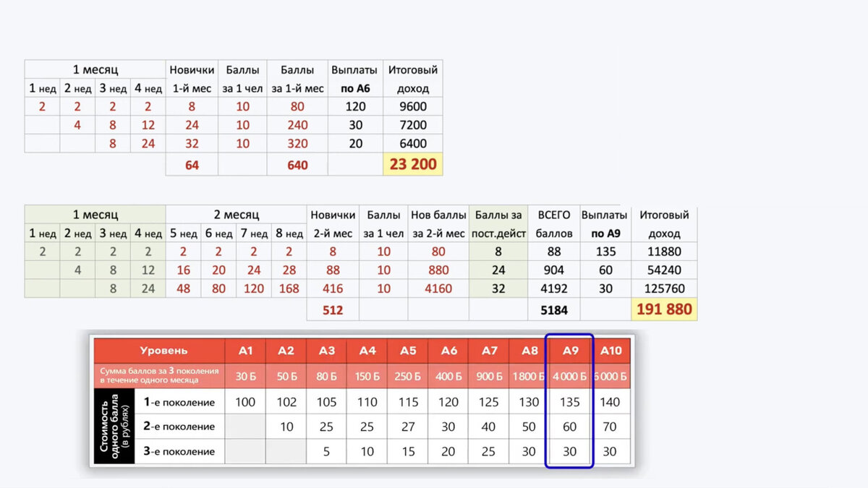Click the threshold cell 150 Б
The image size is (868, 488).
tap(367, 376)
